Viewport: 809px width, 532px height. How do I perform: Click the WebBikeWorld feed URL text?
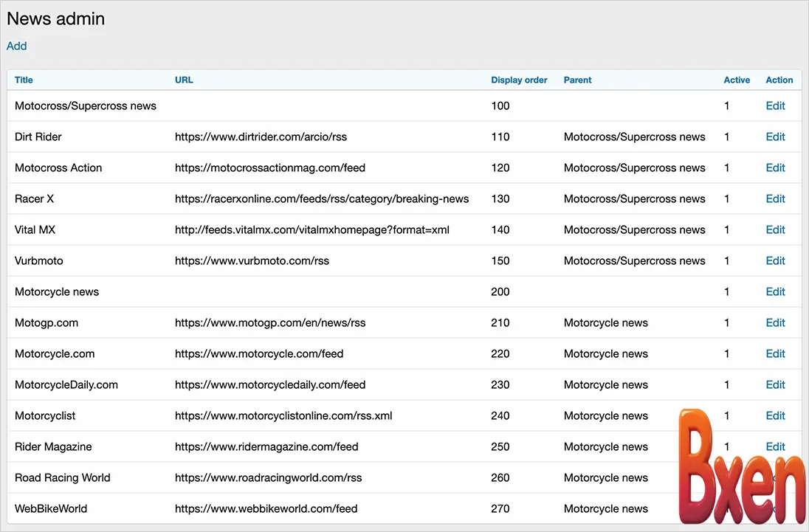(x=266, y=508)
